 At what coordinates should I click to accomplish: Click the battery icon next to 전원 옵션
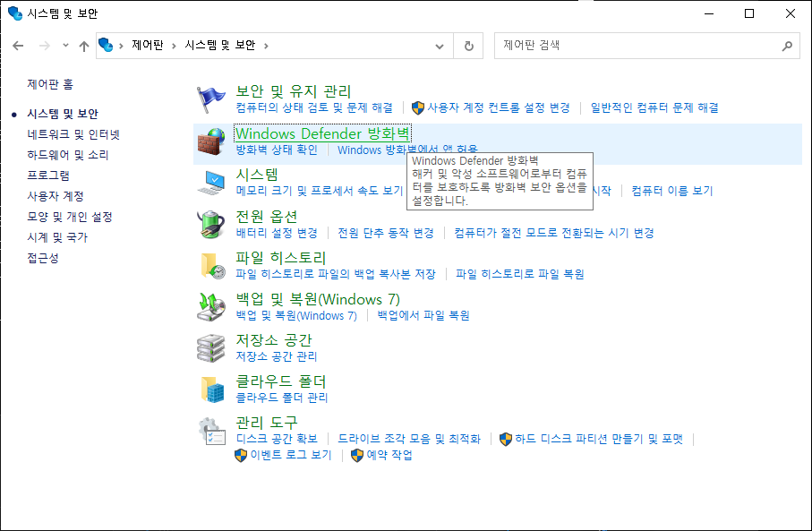point(211,226)
